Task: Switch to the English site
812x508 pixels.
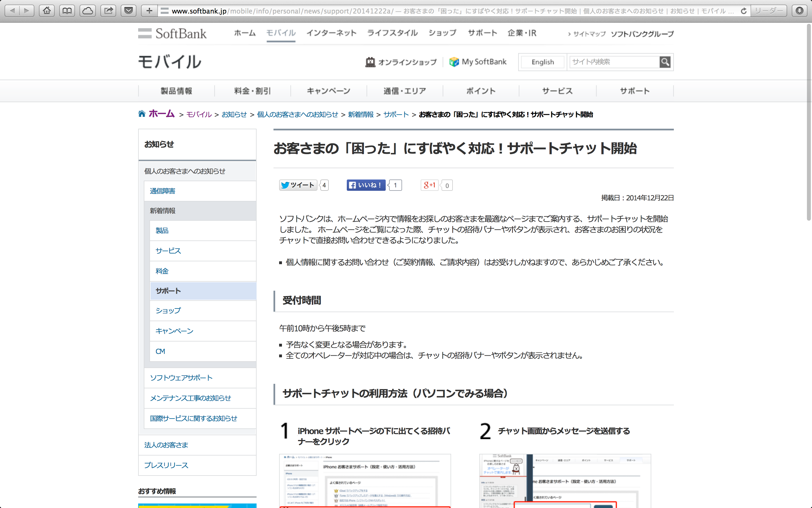Action: pyautogui.click(x=542, y=62)
